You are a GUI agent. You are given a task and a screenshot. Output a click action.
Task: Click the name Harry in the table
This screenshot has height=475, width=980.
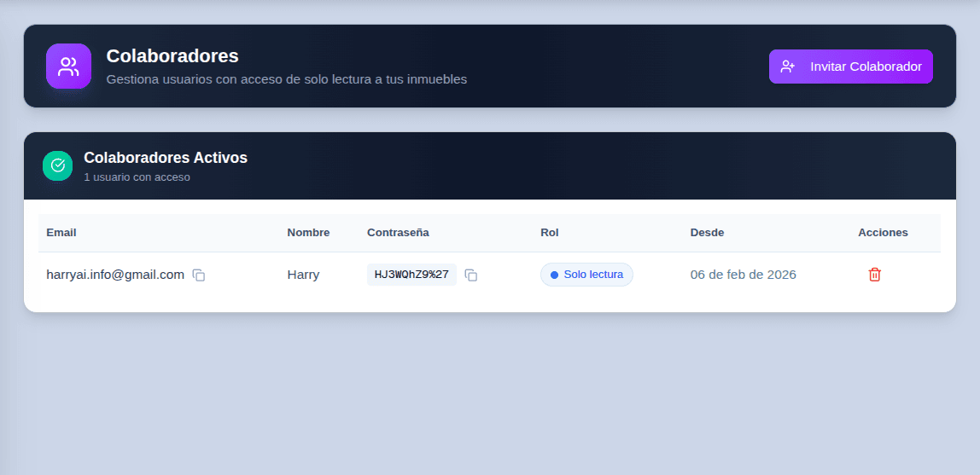(303, 275)
